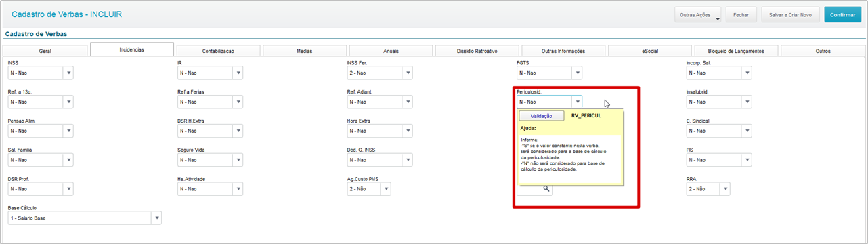
Task: Open the Outras Ações menu button
Action: pyautogui.click(x=698, y=14)
